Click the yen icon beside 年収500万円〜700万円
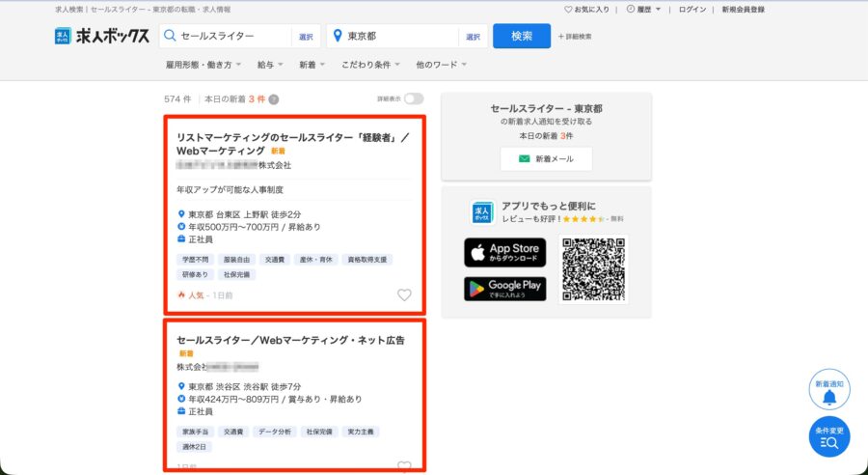Image resolution: width=868 pixels, height=475 pixels. (181, 227)
